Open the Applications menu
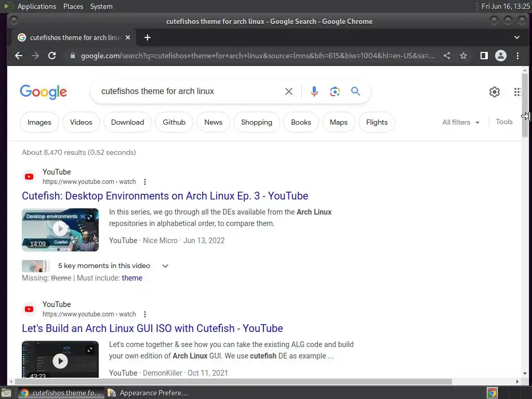This screenshot has height=399, width=532. 37,6
